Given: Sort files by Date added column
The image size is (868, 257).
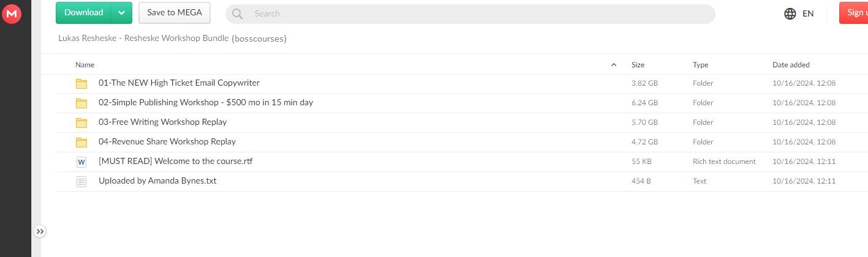Looking at the screenshot, I should point(791,65).
